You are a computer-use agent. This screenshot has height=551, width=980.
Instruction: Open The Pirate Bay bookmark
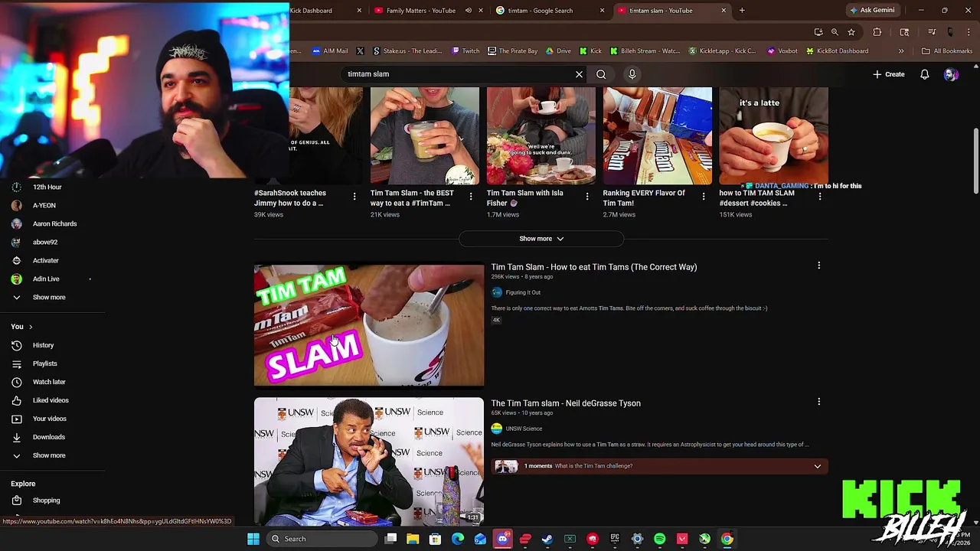click(x=512, y=51)
